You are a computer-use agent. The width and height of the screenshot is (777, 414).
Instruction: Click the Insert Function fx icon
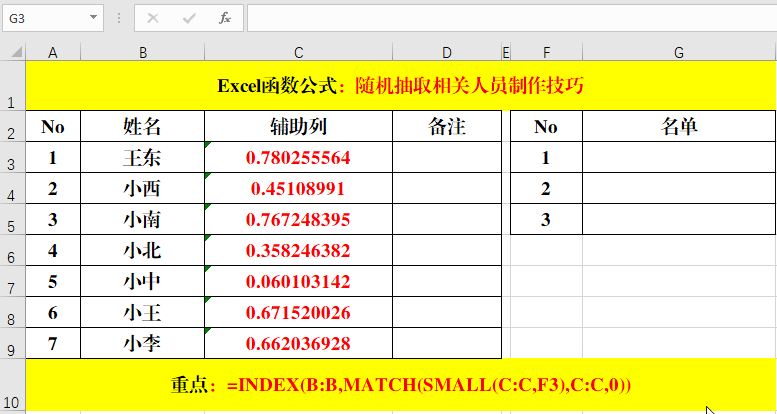225,18
